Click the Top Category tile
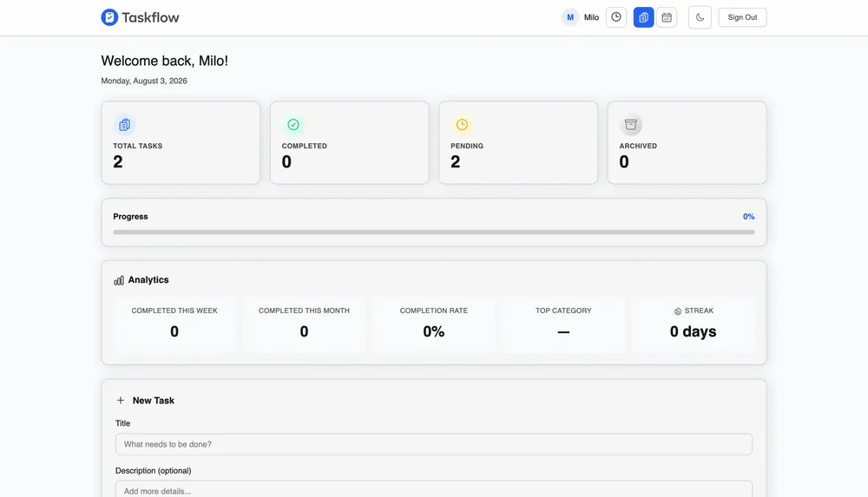 (563, 324)
